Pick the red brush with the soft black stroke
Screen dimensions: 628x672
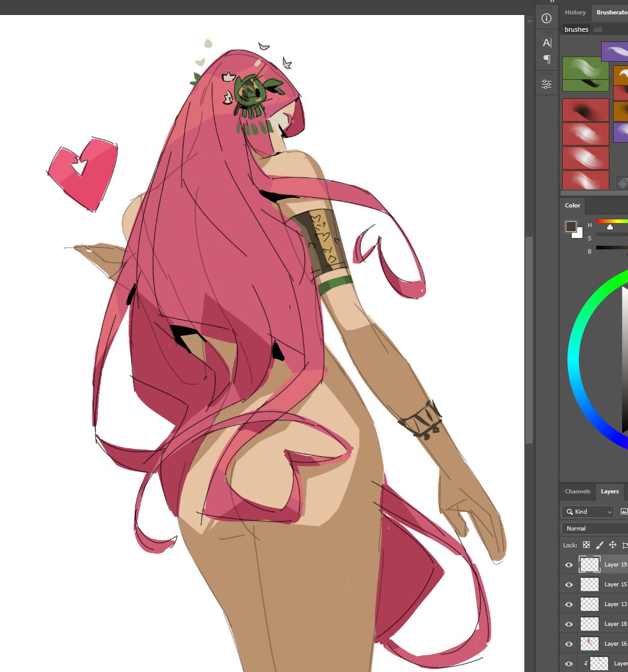pos(585,110)
